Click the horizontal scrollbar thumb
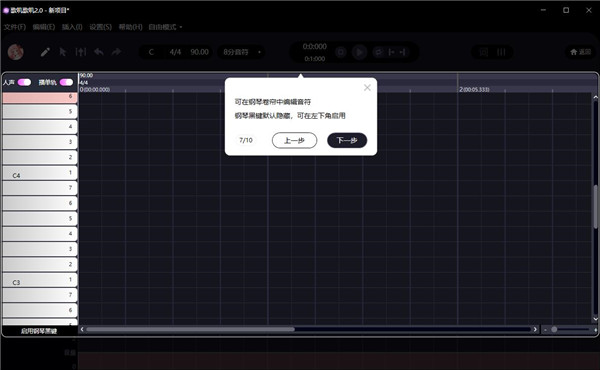This screenshot has width=600, height=370. coord(190,329)
